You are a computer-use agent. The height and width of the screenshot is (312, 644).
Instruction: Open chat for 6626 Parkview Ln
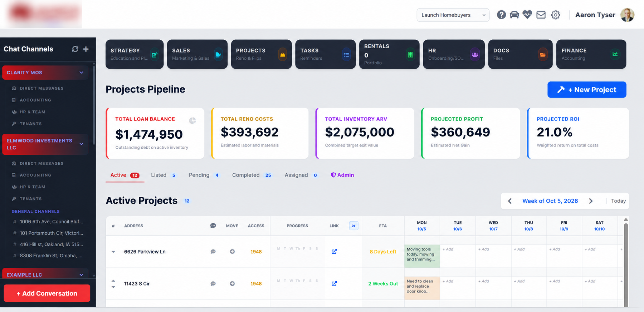(x=213, y=252)
